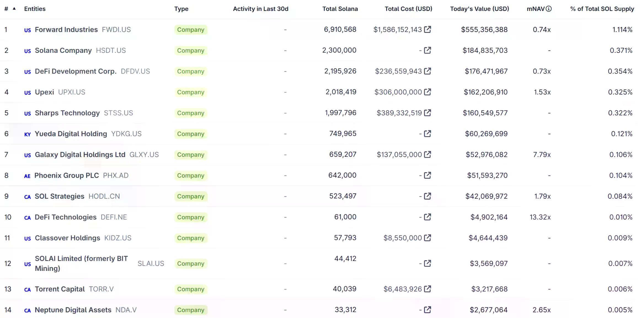Click SLAI.US ticker for SOLAI Limited
The height and width of the screenshot is (318, 644).
point(151,264)
